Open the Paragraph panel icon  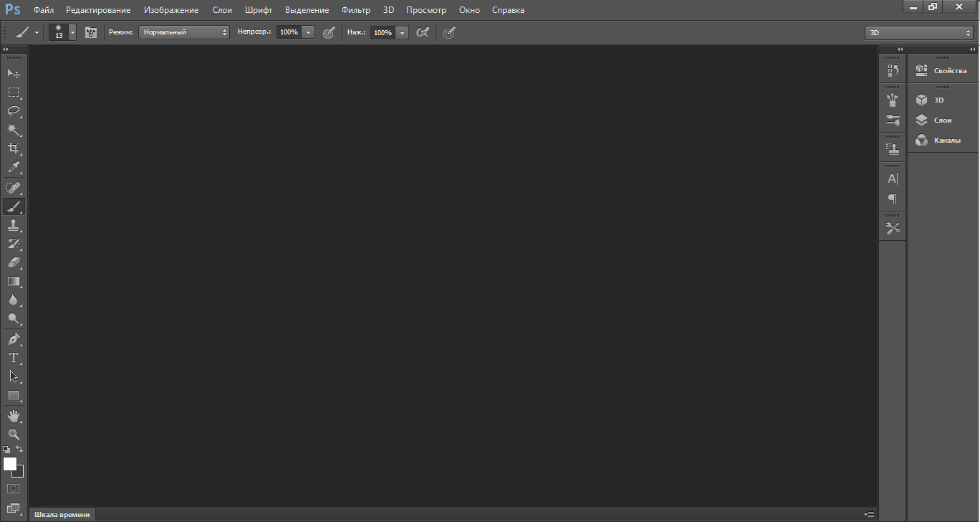pyautogui.click(x=893, y=199)
